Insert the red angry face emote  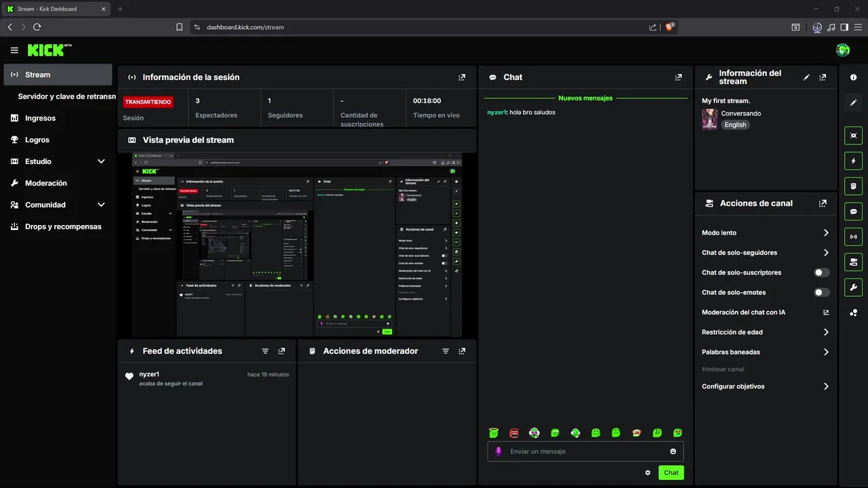[514, 432]
